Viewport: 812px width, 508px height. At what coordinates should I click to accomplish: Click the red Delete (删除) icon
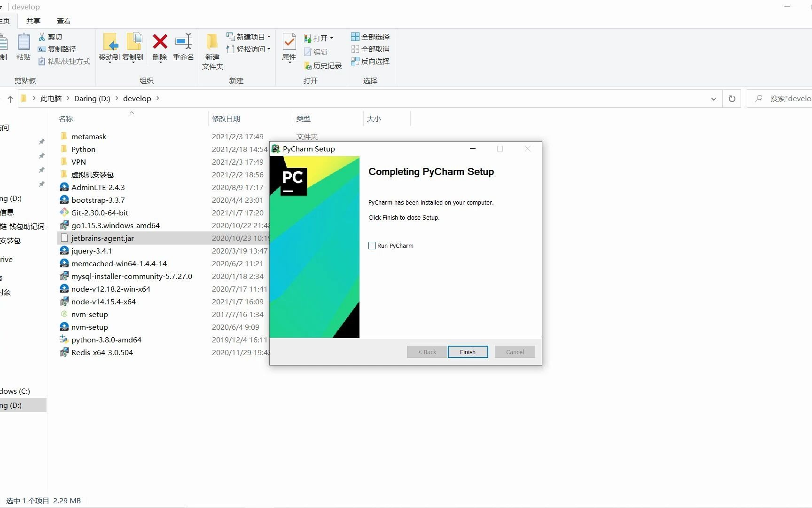tap(160, 41)
